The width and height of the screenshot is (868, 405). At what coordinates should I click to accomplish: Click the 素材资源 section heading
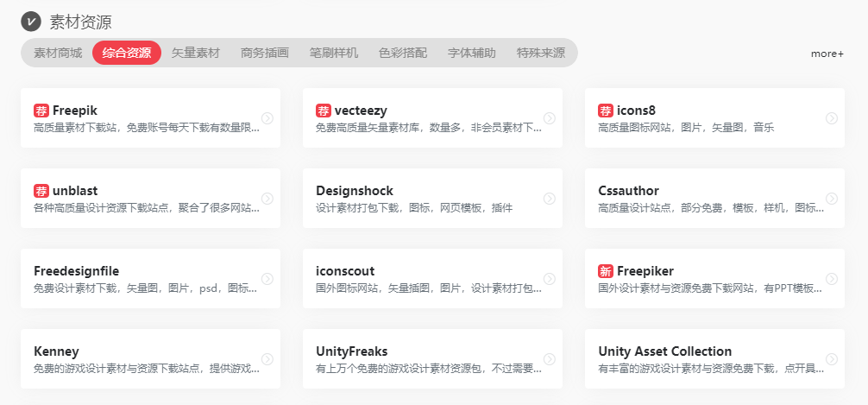(81, 22)
